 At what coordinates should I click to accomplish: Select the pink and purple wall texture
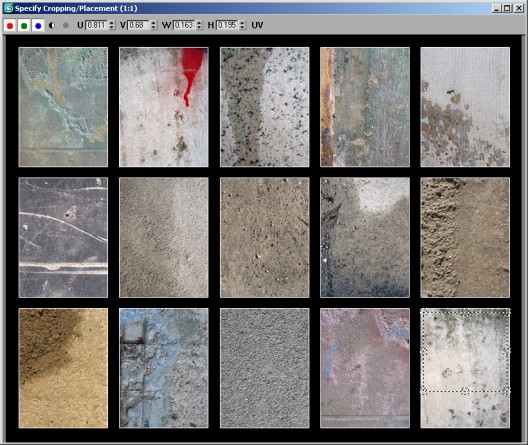coord(365,368)
